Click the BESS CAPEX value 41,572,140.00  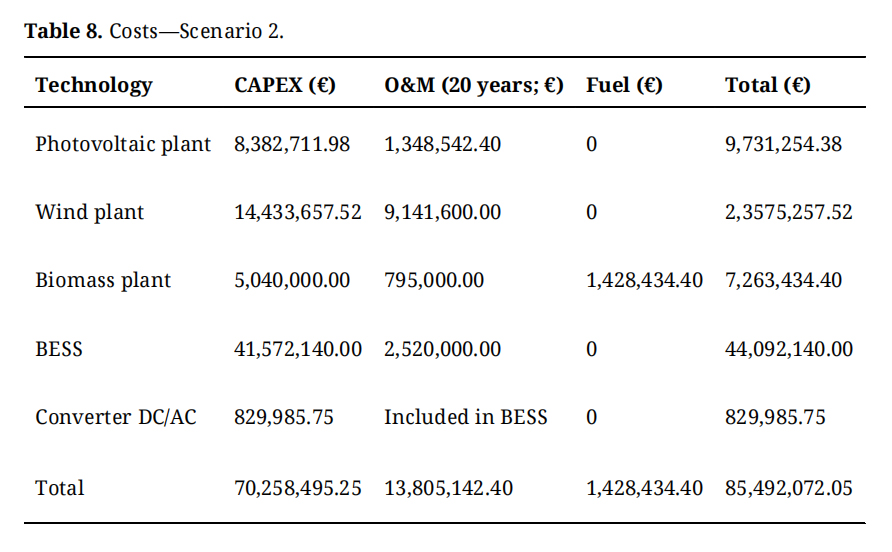(x=298, y=349)
